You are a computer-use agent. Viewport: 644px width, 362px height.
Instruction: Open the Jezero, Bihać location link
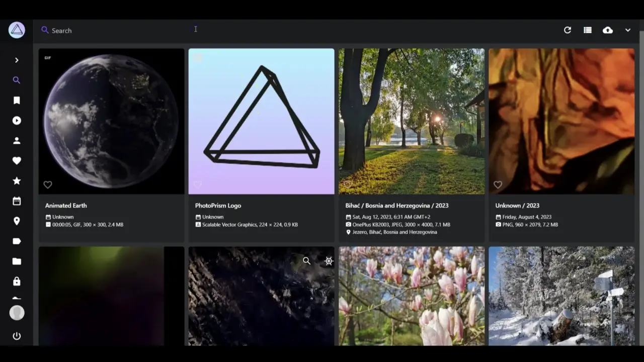coord(394,232)
